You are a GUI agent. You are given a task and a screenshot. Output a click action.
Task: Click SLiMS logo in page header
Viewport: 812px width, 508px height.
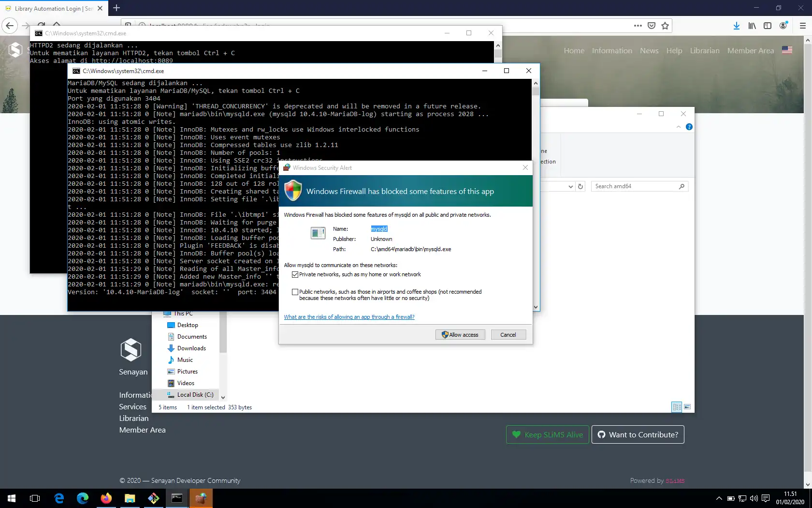15,49
